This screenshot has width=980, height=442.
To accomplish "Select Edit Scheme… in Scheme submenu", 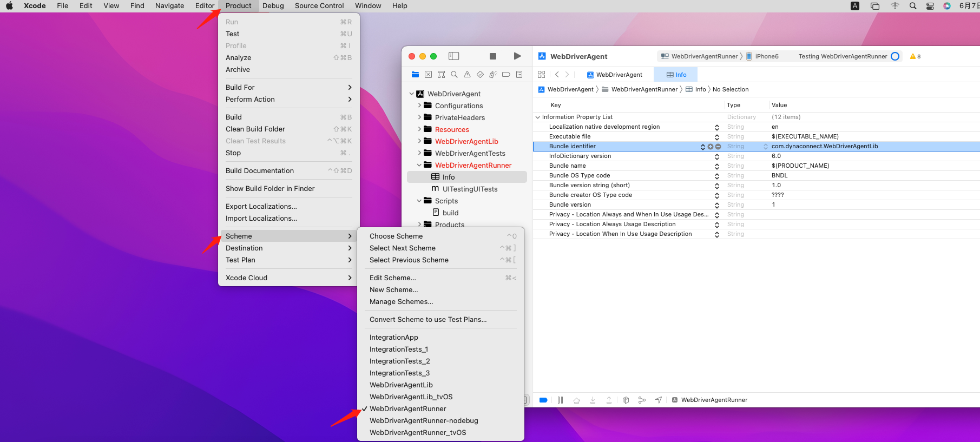I will 441,278.
